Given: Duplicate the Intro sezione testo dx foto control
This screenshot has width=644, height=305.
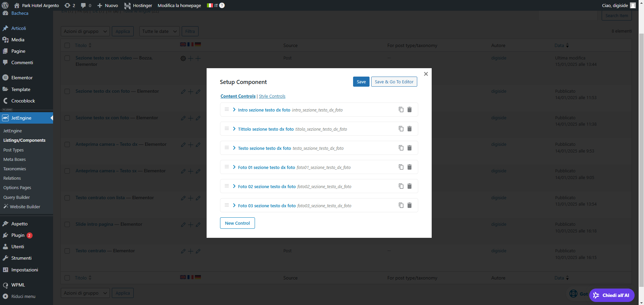Looking at the screenshot, I should click(x=401, y=110).
